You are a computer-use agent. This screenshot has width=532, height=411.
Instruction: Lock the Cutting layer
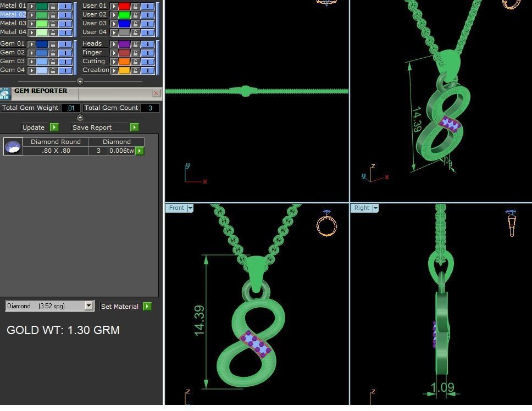135,62
